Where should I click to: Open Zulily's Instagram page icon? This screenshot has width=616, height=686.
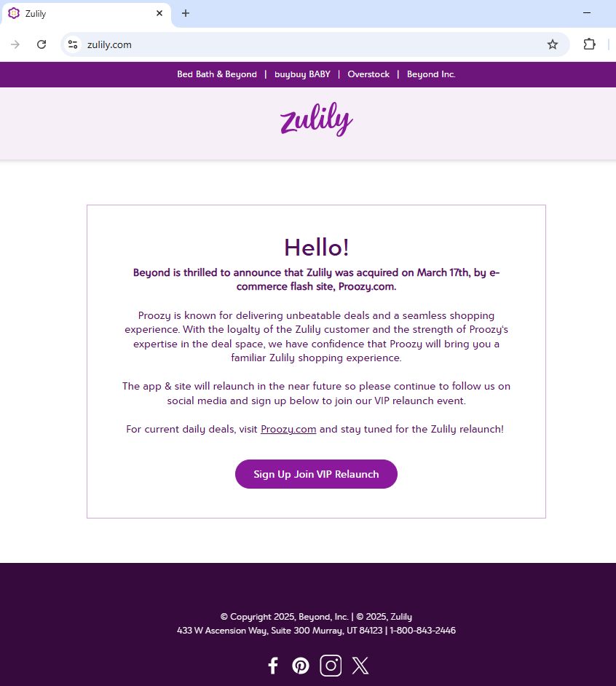point(331,666)
